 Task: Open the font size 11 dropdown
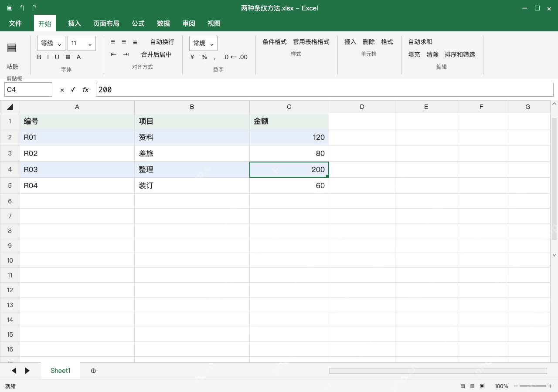[82, 43]
